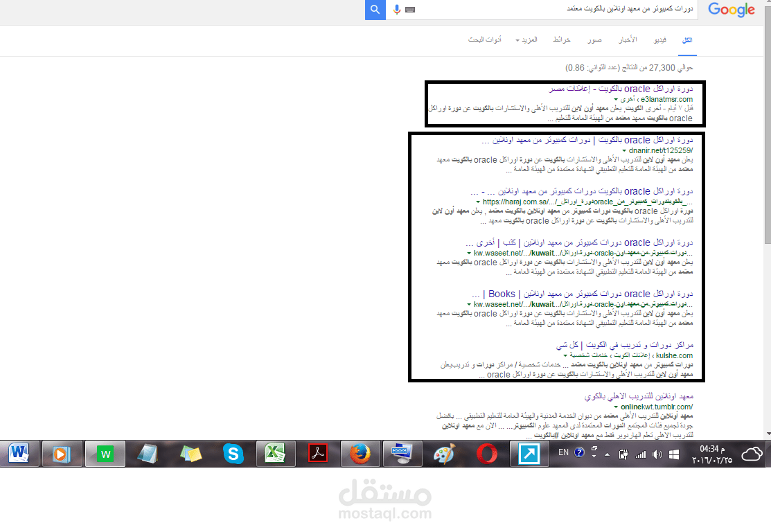Launch Skype from the taskbar

tap(233, 453)
